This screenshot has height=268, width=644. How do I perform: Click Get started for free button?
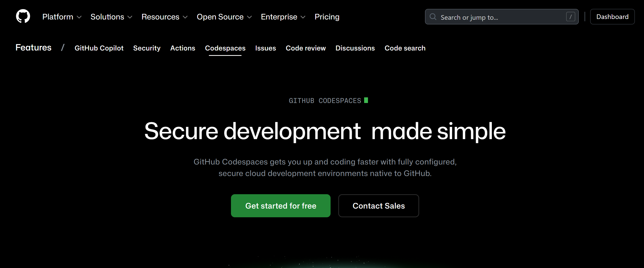click(x=281, y=206)
